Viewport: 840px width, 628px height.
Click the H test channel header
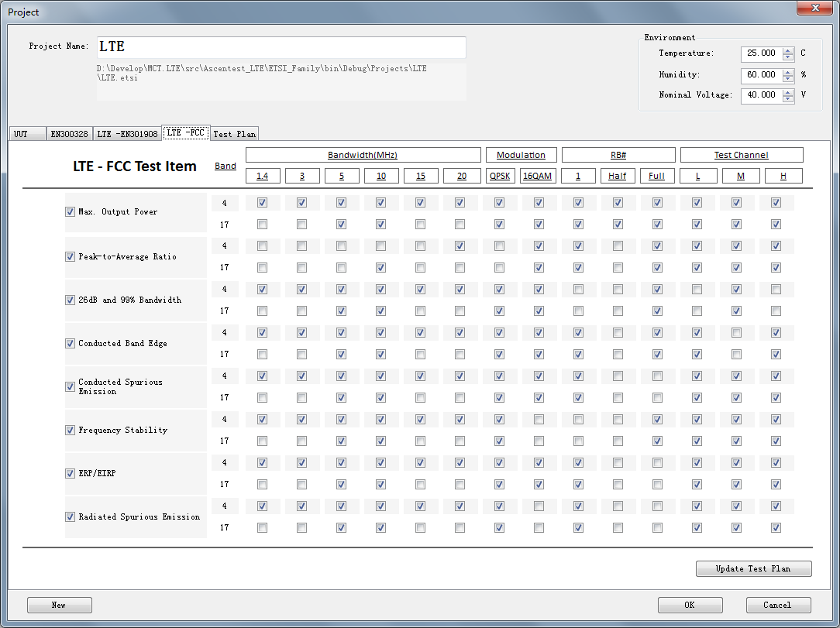coord(783,176)
